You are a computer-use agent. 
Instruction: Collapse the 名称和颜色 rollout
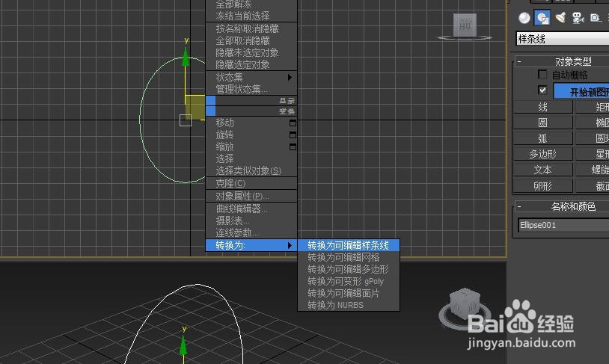pyautogui.click(x=519, y=206)
